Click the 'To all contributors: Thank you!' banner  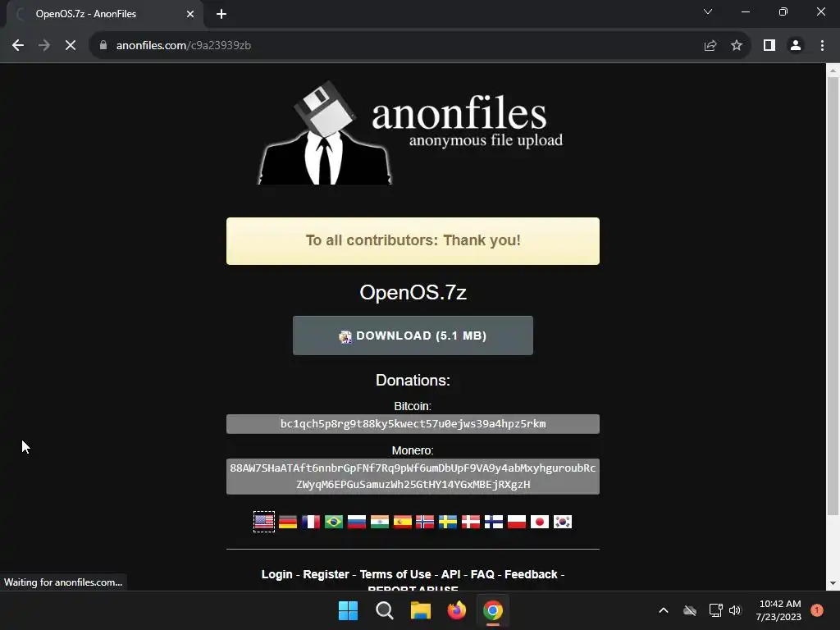point(413,241)
